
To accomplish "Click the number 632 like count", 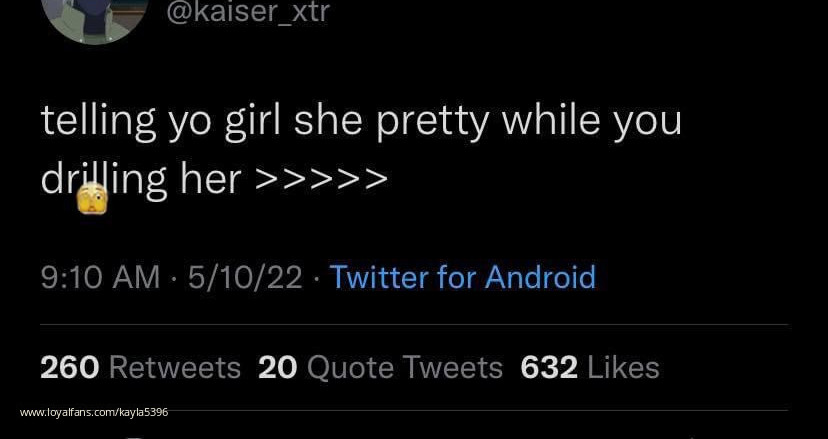I will click(549, 367).
